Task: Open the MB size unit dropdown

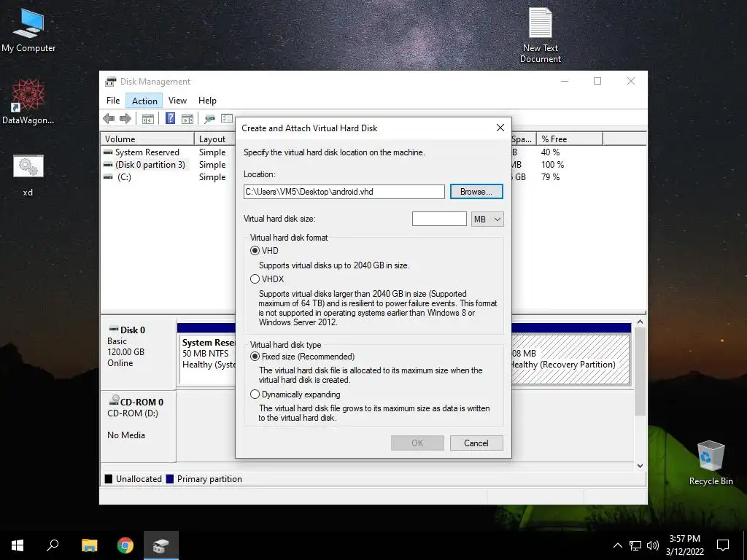Action: point(487,219)
